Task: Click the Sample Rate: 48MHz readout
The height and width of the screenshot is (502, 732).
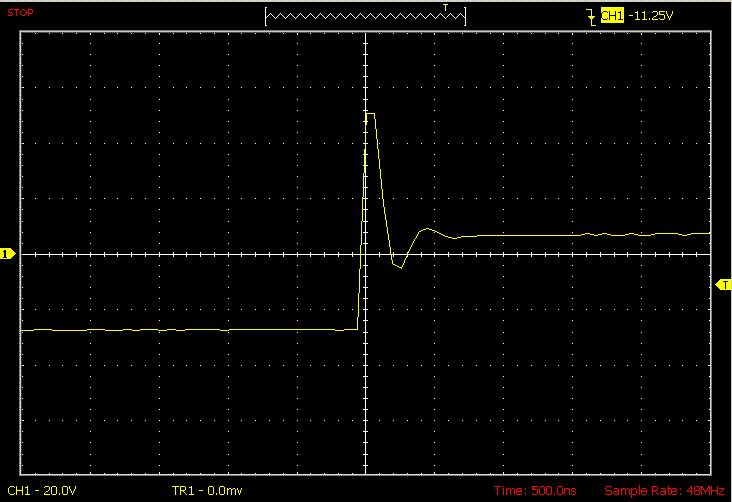Action: click(664, 490)
